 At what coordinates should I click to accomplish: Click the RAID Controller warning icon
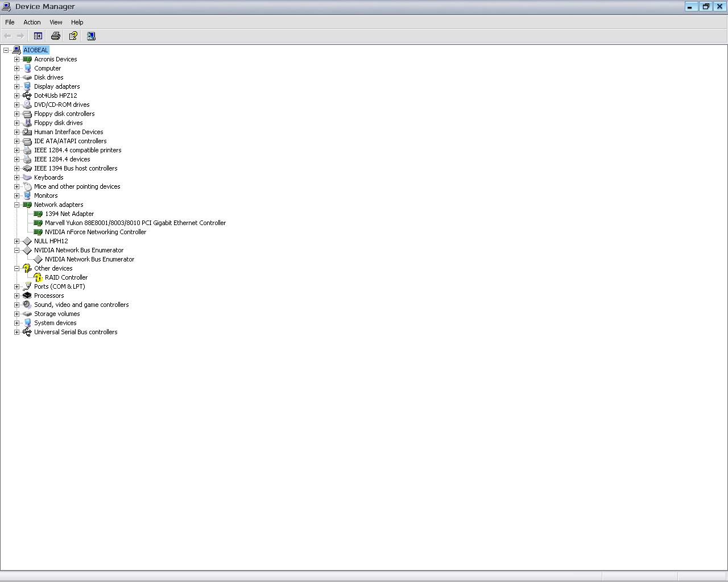[x=38, y=277]
